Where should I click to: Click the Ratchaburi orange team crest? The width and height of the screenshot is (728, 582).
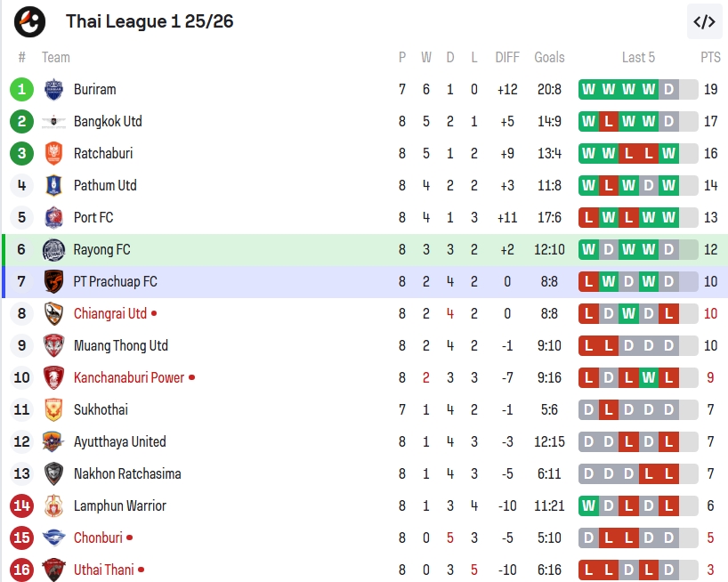(53, 153)
